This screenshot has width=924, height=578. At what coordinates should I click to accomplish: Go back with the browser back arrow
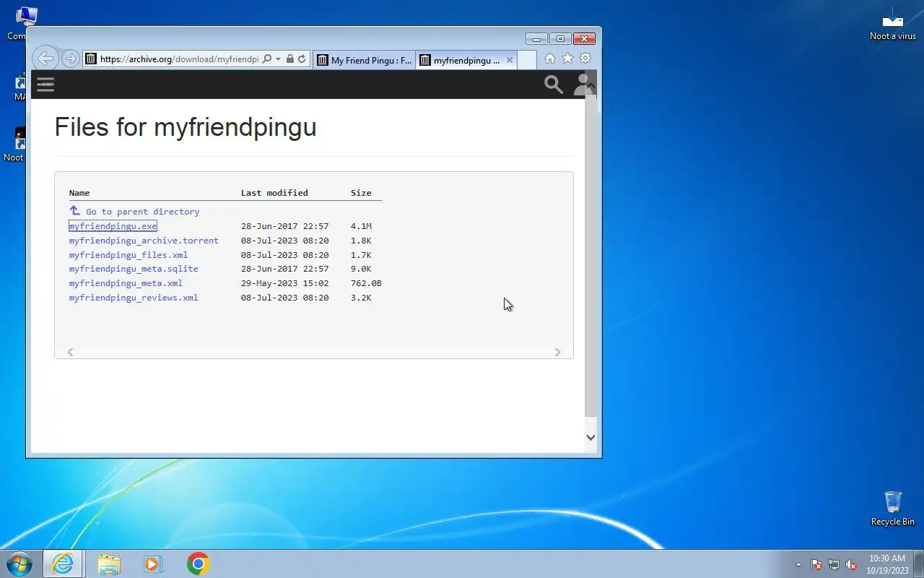coord(45,59)
